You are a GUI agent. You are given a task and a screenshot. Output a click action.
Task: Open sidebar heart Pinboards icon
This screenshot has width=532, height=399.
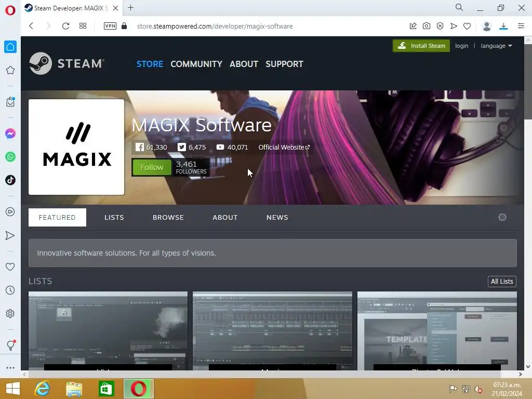click(x=10, y=267)
